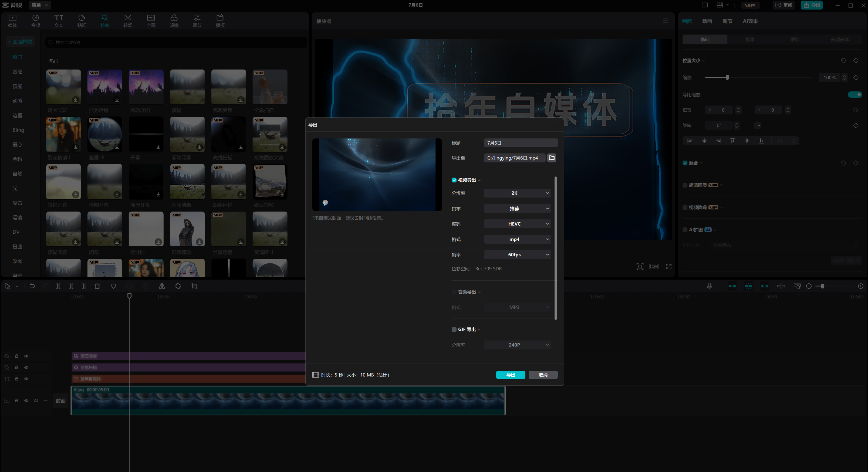Click the keyframe diamond next to 缩放
The image size is (868, 472).
(856, 77)
